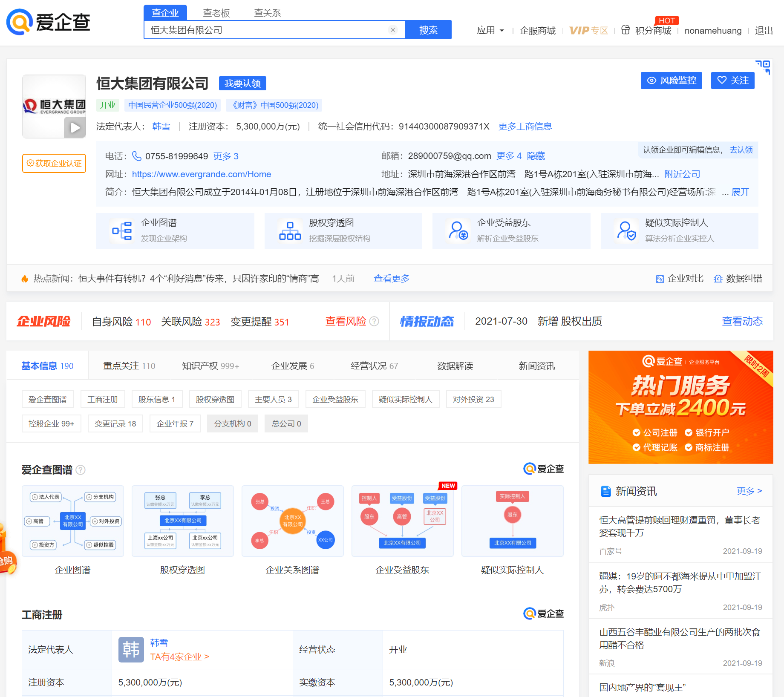Open the 股权穿透图 diagram thumbnail
Screen dimensions: 784x697
coord(183,521)
